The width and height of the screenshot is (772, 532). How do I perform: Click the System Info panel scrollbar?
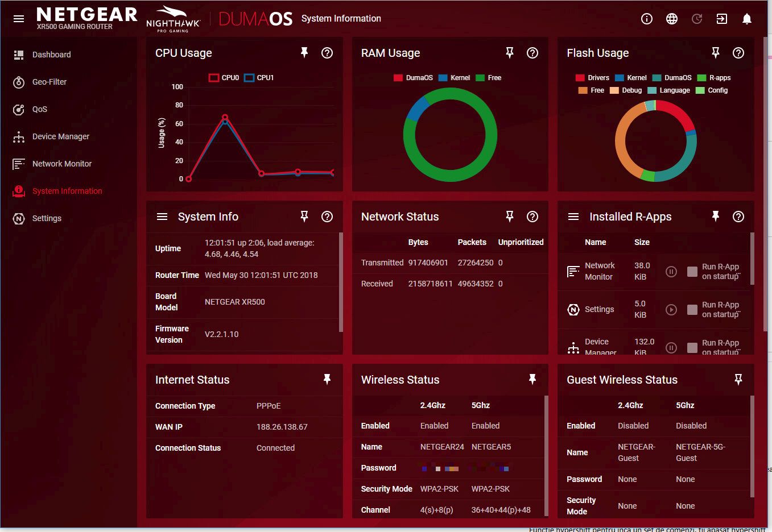341,281
